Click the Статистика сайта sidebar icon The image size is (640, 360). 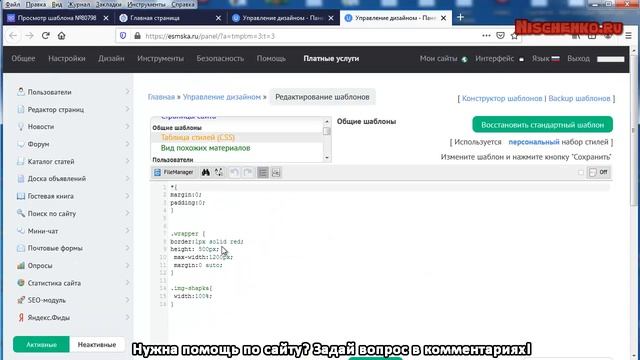[x=21, y=282]
